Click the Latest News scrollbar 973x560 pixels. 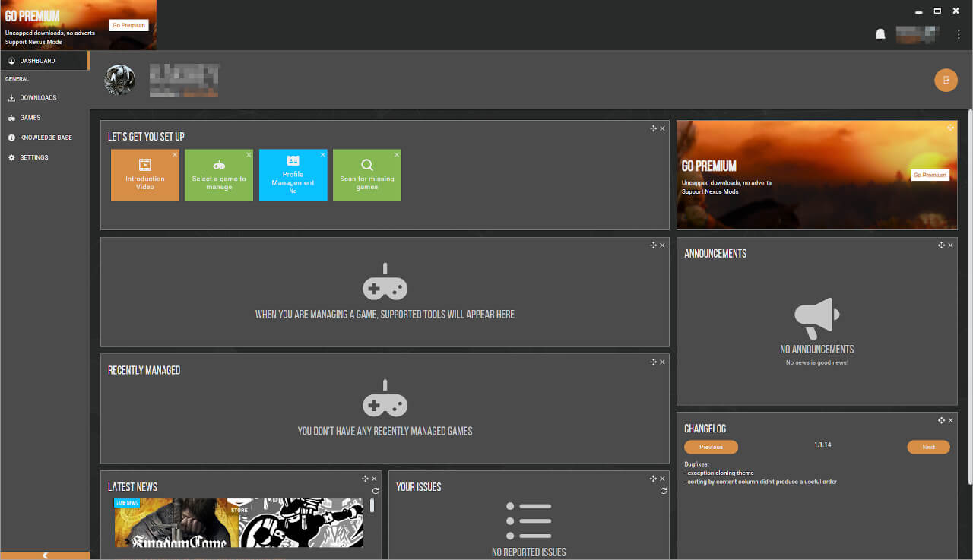[372, 505]
